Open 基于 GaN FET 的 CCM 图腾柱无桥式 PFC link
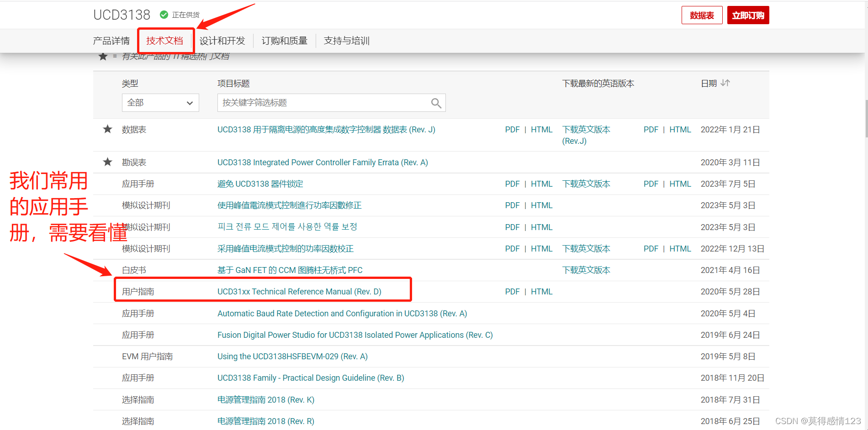This screenshot has width=868, height=430. pos(290,270)
